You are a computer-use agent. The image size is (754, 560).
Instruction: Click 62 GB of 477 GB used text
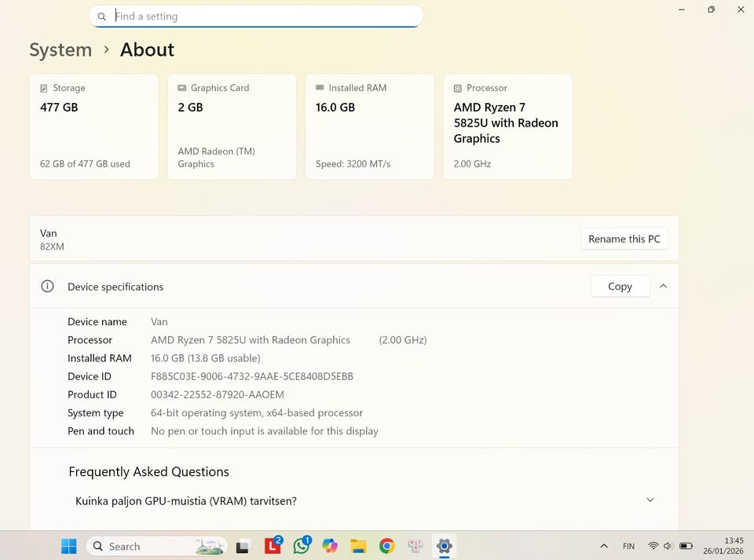click(85, 164)
